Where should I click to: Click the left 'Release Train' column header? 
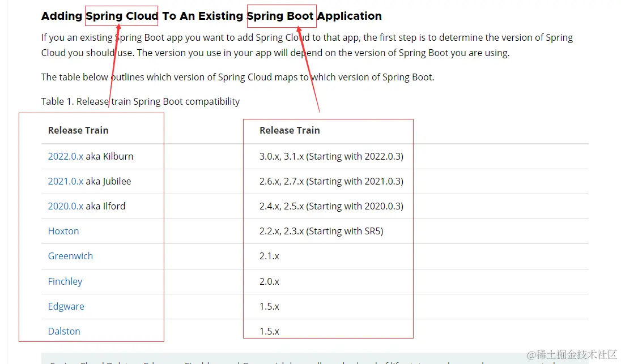78,130
